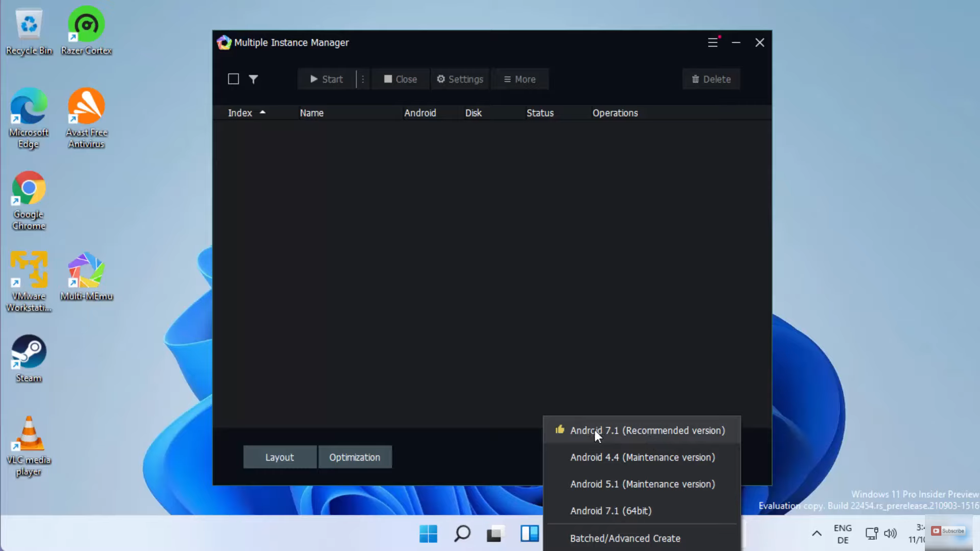Click the Settings gear toolbar button
The height and width of the screenshot is (551, 980).
(x=460, y=79)
